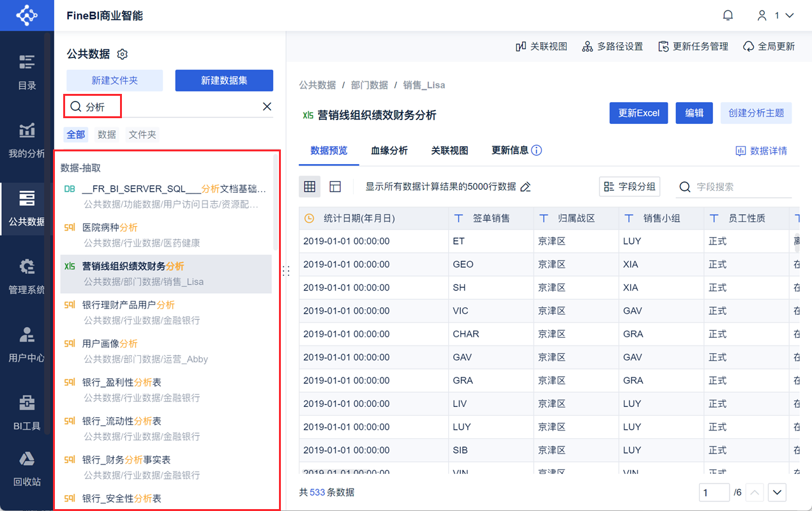Open the 回收站 recycle bin

pyautogui.click(x=27, y=469)
